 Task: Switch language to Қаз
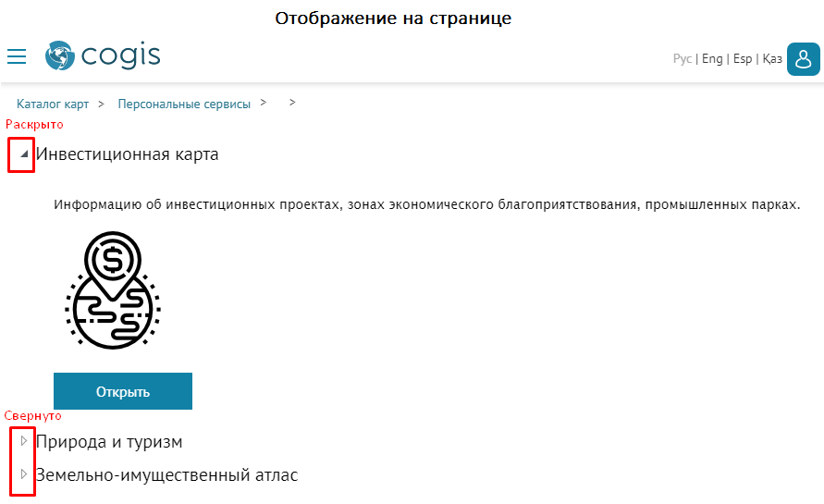pyautogui.click(x=772, y=59)
